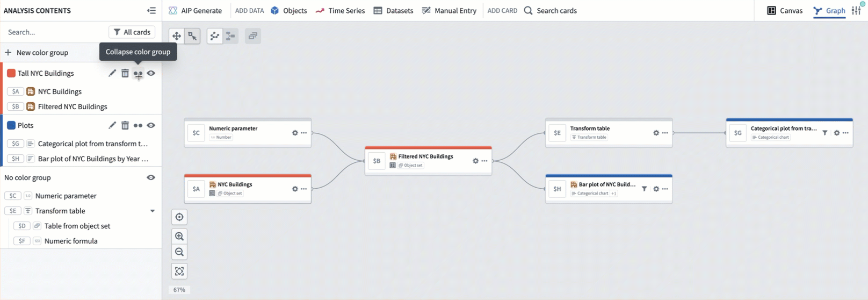Delete the Tall NYC Buildings color group
Screen dimensions: 868x300
[x=125, y=73]
